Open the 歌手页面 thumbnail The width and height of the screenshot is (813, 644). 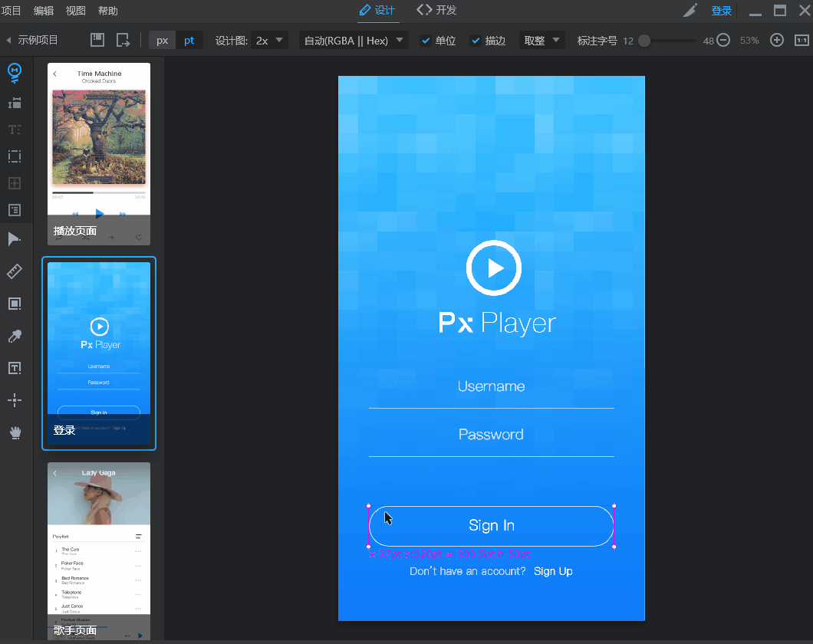click(x=99, y=551)
